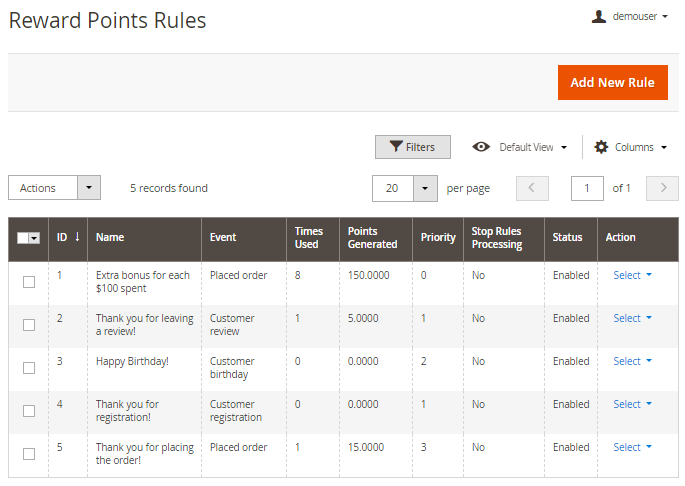Tick the checkbox for rule ID 5

coord(29,454)
